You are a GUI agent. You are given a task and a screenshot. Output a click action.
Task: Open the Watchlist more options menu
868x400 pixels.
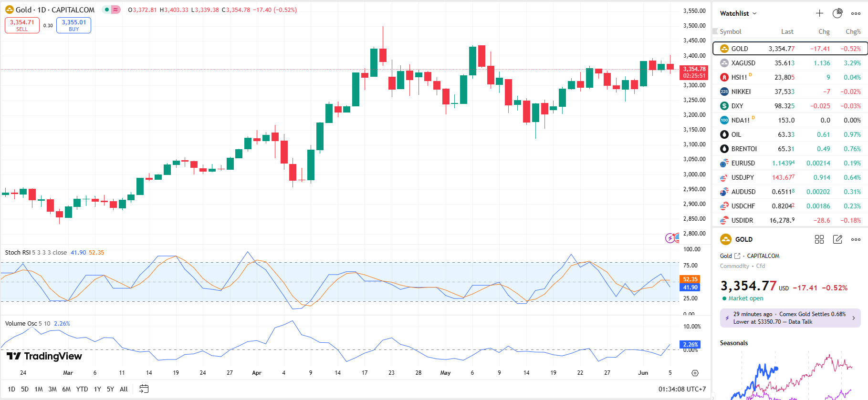click(x=856, y=13)
